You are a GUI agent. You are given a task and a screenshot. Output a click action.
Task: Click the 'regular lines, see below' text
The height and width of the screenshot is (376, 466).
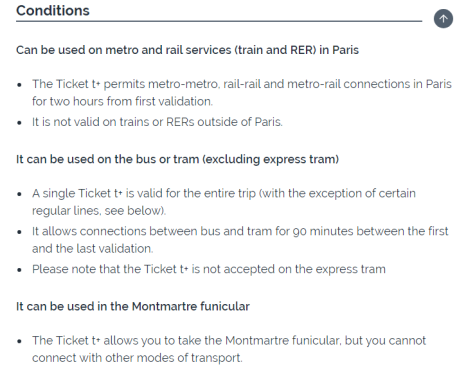click(99, 211)
